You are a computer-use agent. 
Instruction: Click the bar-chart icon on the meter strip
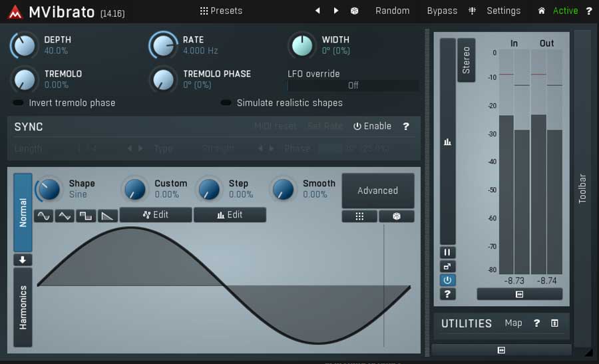tap(448, 142)
